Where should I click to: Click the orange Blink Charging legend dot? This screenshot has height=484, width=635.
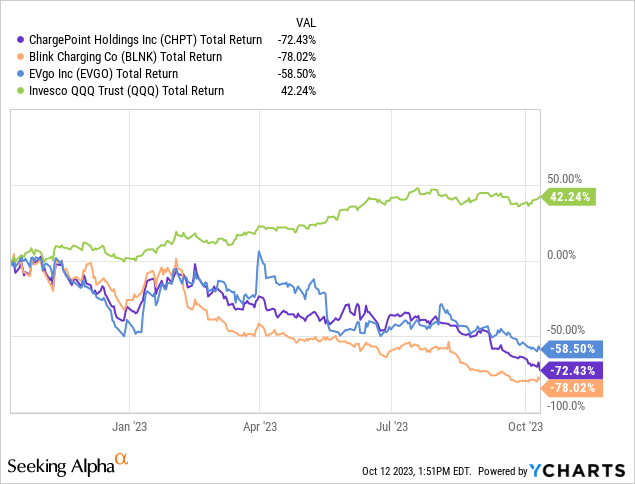point(10,57)
